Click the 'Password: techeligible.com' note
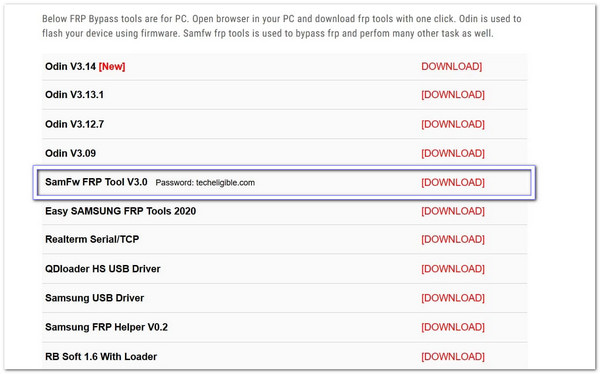 pyautogui.click(x=205, y=183)
